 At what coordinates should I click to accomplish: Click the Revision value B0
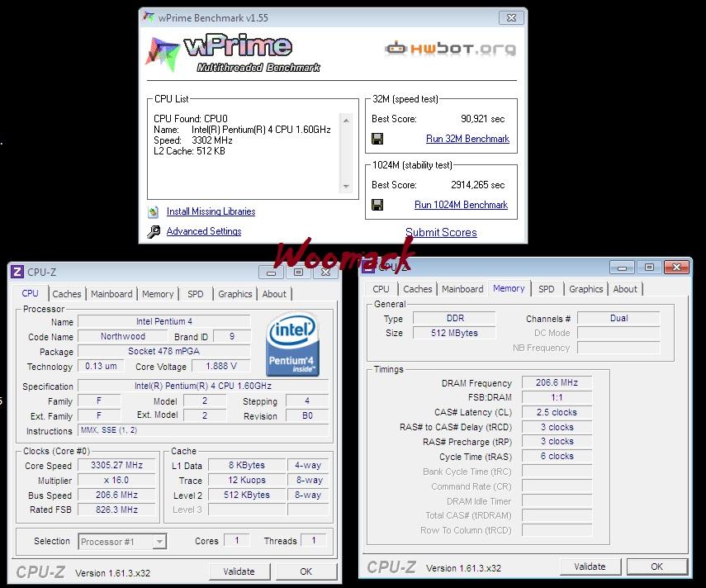(x=307, y=416)
